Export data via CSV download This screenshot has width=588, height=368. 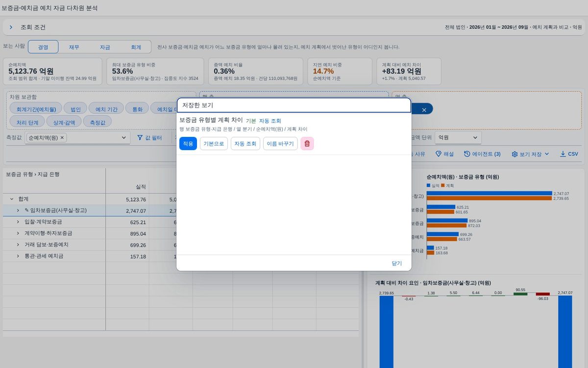(569, 154)
